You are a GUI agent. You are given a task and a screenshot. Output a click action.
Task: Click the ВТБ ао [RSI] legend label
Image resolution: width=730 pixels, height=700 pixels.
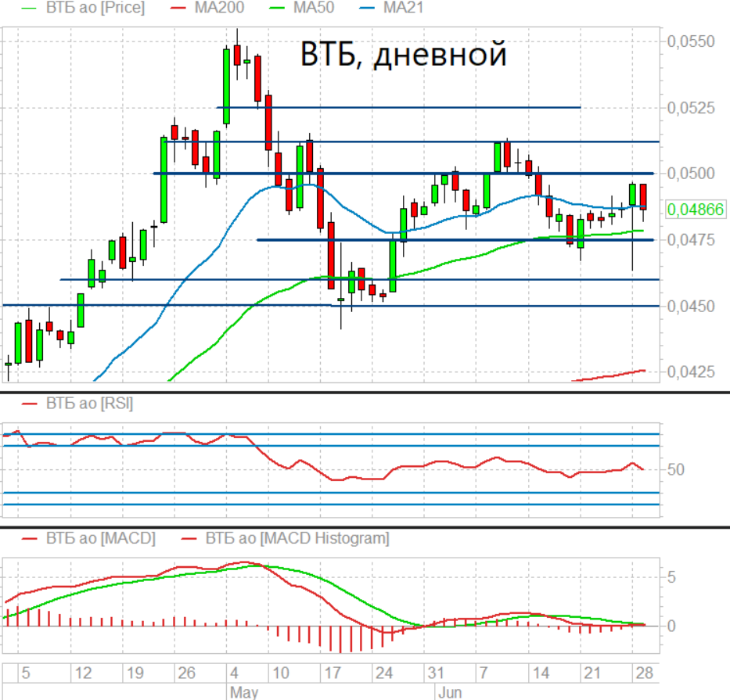[x=89, y=403]
